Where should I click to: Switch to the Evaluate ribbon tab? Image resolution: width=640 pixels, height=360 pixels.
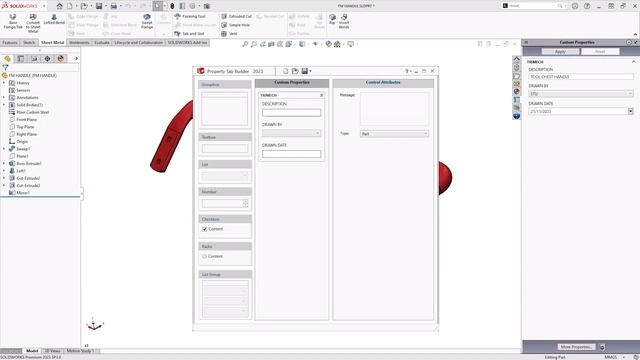tap(102, 42)
